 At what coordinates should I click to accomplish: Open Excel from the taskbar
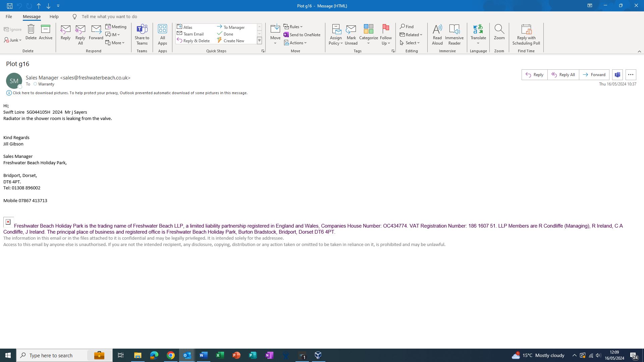coord(220,355)
